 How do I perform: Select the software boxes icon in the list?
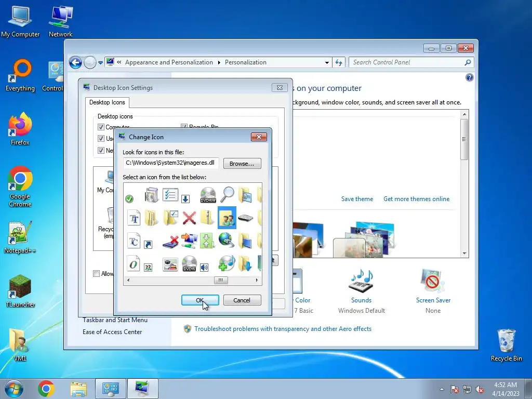click(x=151, y=195)
